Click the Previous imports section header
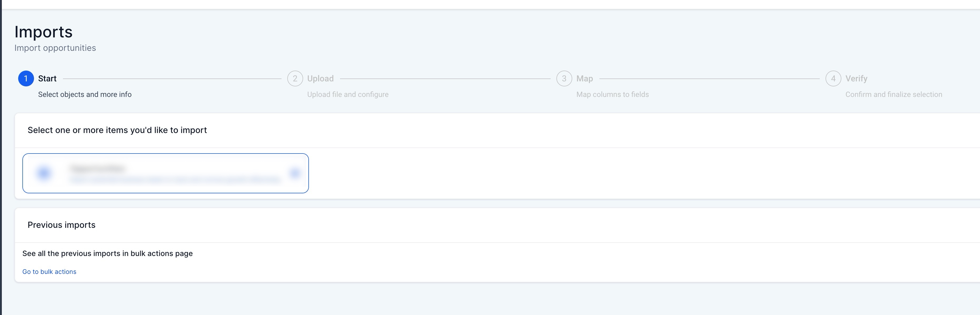This screenshot has height=315, width=980. (61, 225)
